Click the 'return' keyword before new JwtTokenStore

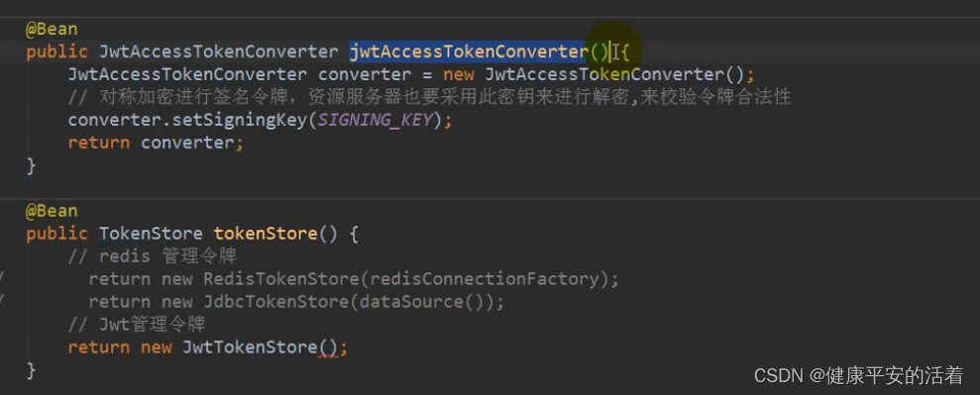pos(99,347)
